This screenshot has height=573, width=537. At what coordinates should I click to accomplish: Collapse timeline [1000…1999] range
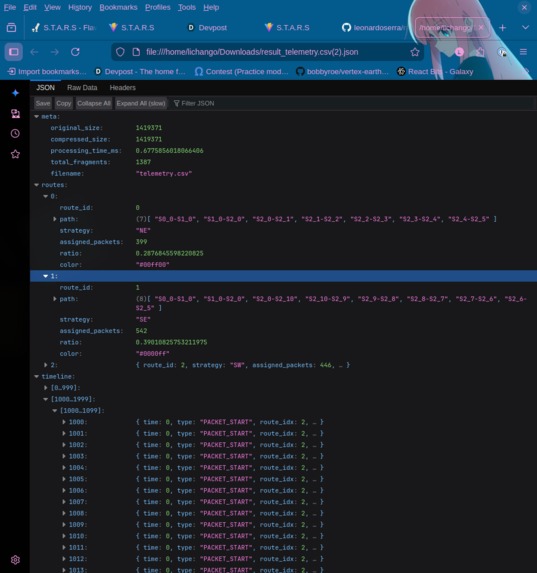46,399
